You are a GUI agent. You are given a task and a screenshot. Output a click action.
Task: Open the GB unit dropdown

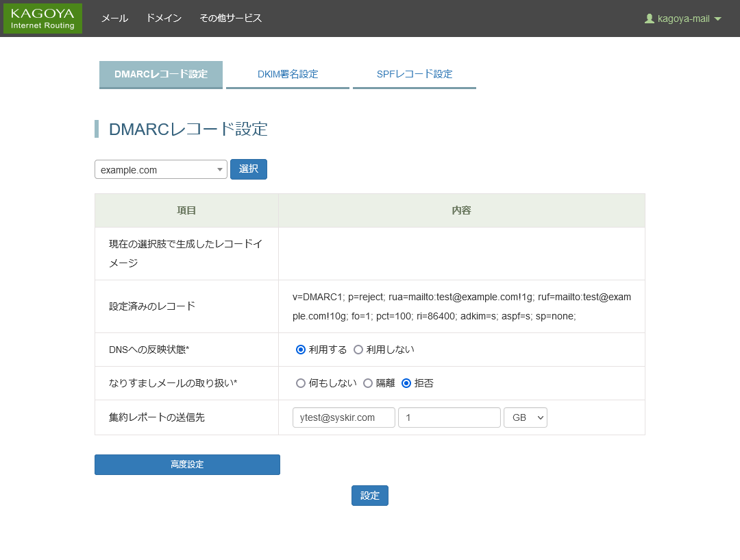point(526,417)
